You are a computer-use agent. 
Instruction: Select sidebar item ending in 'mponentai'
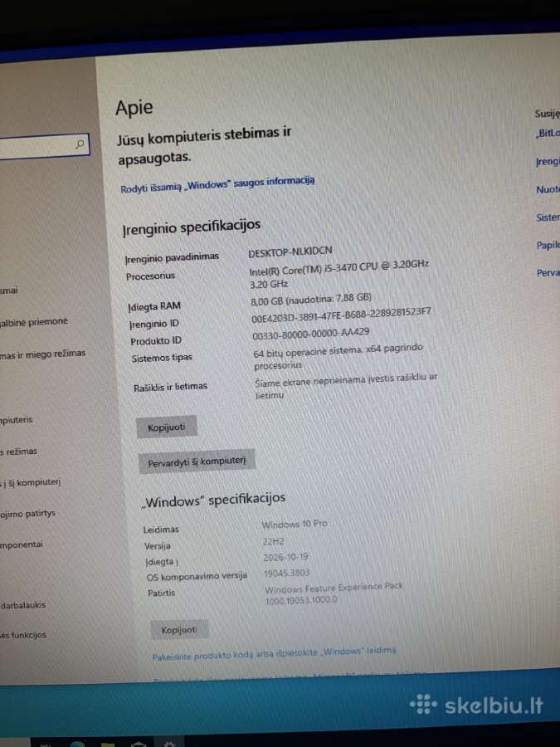22,544
